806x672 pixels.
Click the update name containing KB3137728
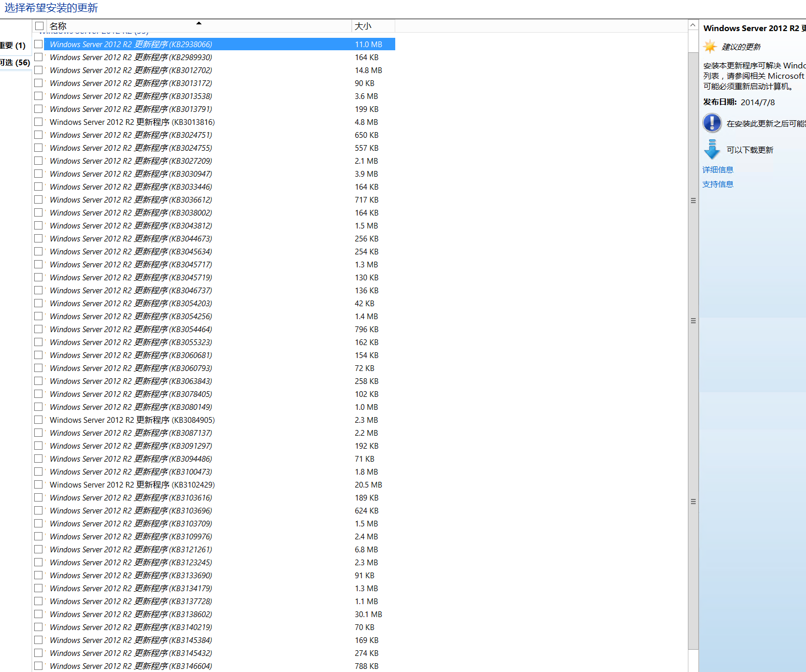coord(131,601)
